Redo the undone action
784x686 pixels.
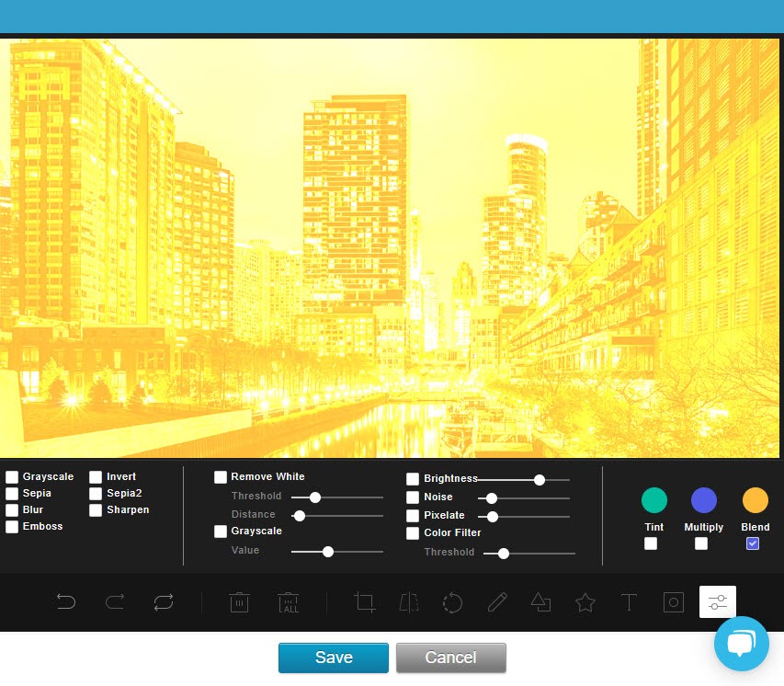pos(114,602)
